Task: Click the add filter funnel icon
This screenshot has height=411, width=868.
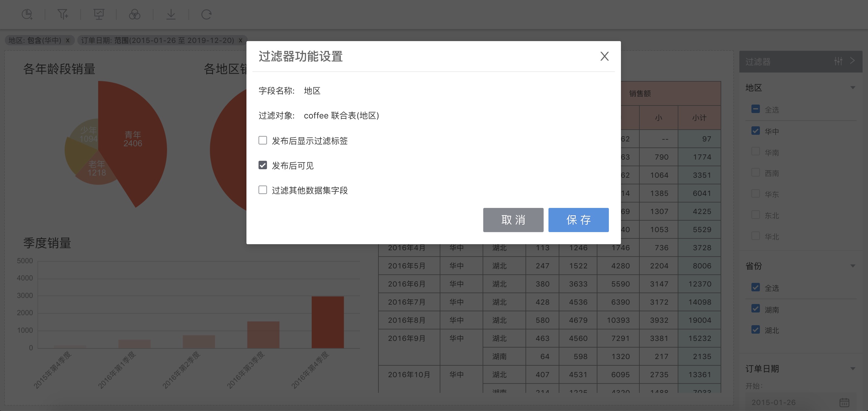Action: (63, 14)
